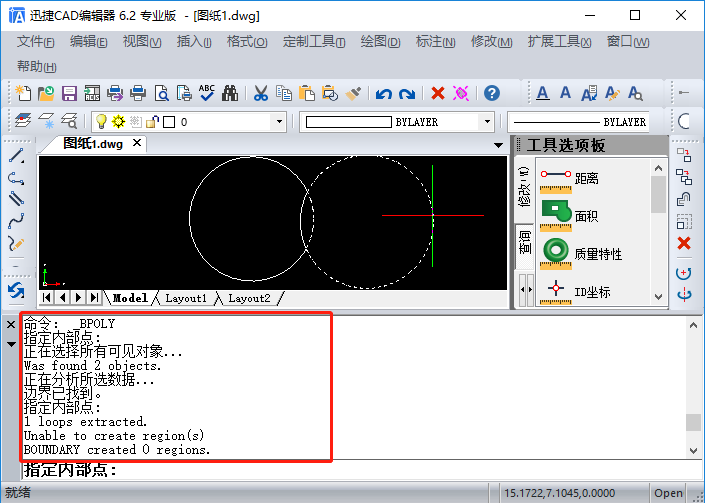This screenshot has height=503, width=705.
Task: Click the red X erase icon in the right toolbar
Action: click(684, 243)
